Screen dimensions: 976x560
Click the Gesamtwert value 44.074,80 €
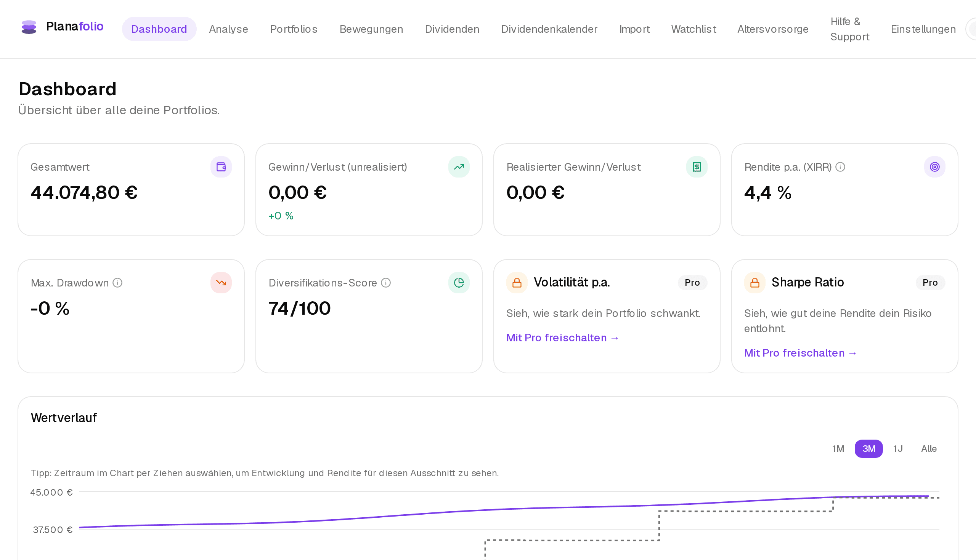coord(84,193)
